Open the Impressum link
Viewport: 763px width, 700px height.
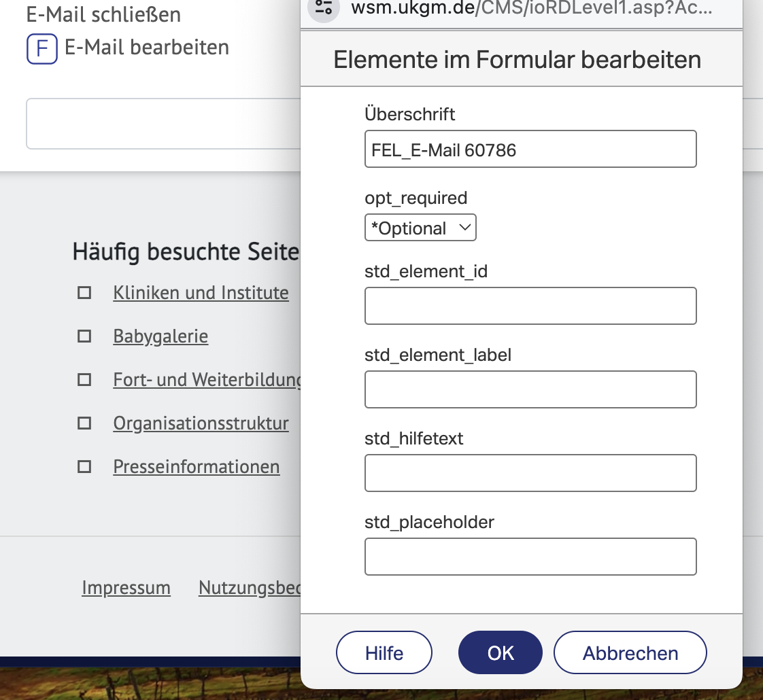(126, 588)
